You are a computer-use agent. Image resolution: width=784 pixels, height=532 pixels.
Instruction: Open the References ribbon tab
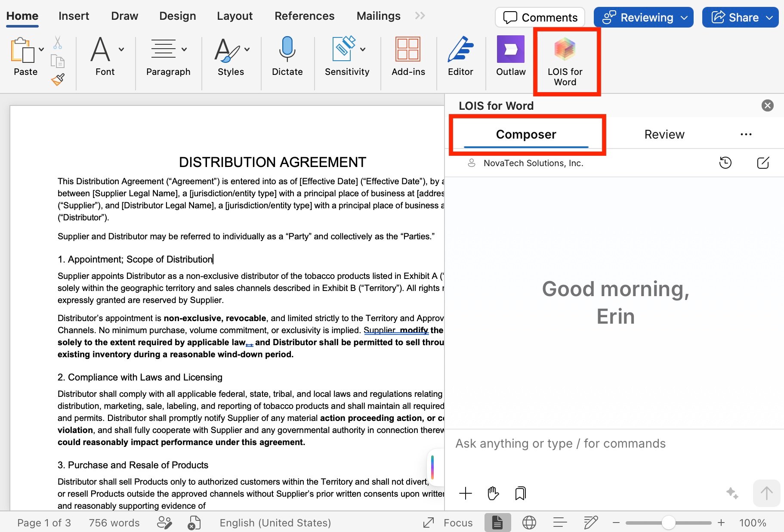[x=304, y=16]
